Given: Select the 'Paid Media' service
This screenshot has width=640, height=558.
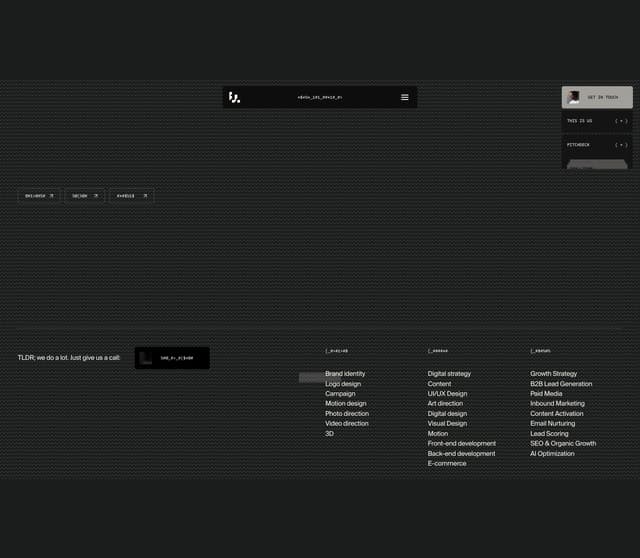Looking at the screenshot, I should [x=546, y=393].
